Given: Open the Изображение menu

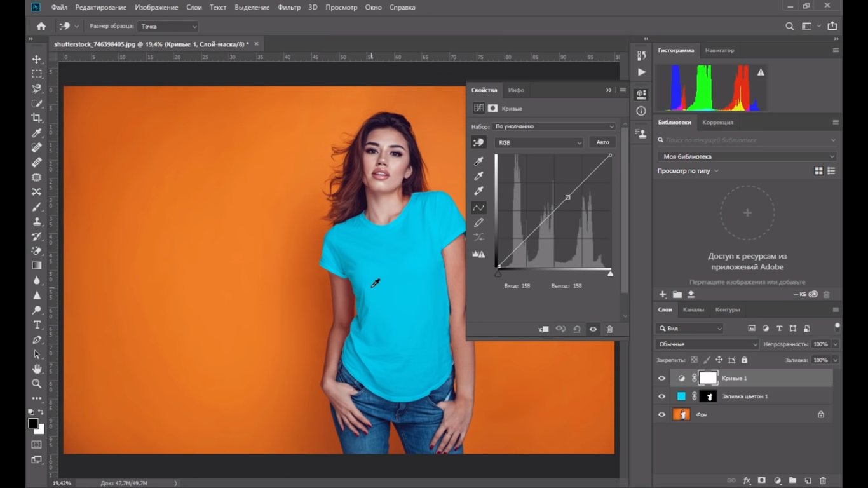Looking at the screenshot, I should click(x=156, y=8).
